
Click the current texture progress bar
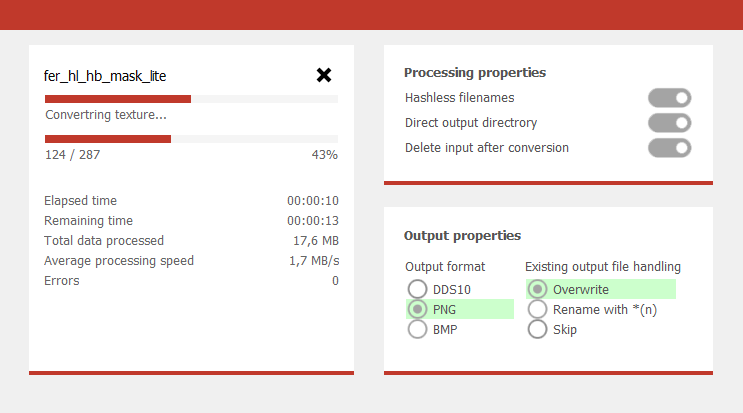coord(191,99)
